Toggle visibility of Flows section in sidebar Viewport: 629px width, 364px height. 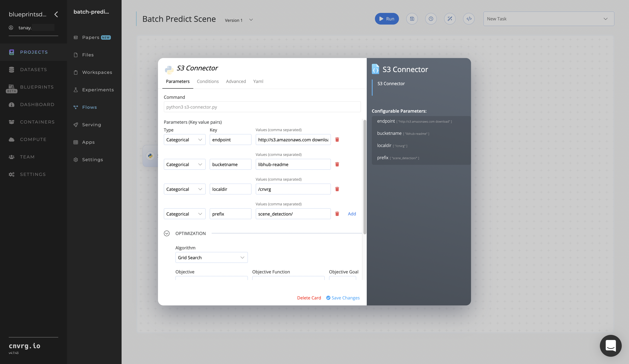pos(89,107)
